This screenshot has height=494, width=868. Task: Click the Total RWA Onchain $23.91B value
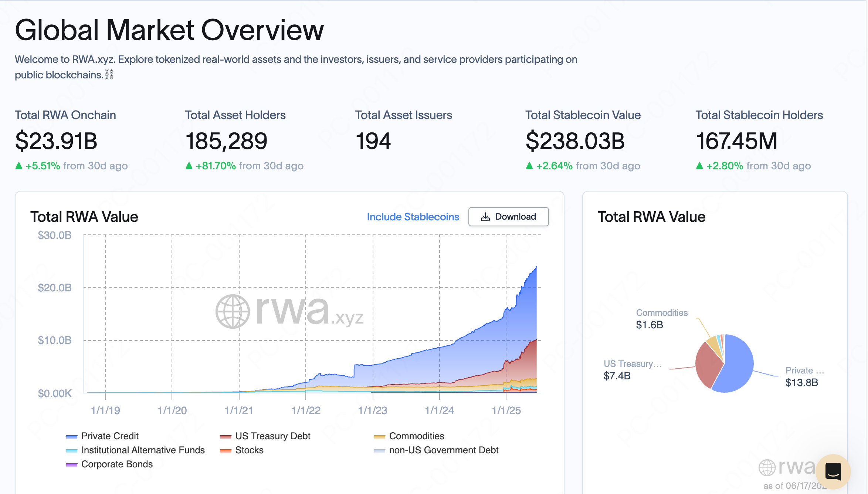pyautogui.click(x=56, y=141)
